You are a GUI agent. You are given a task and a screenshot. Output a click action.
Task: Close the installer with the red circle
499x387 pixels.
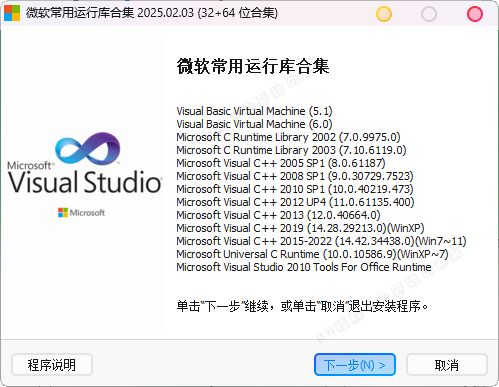[475, 14]
